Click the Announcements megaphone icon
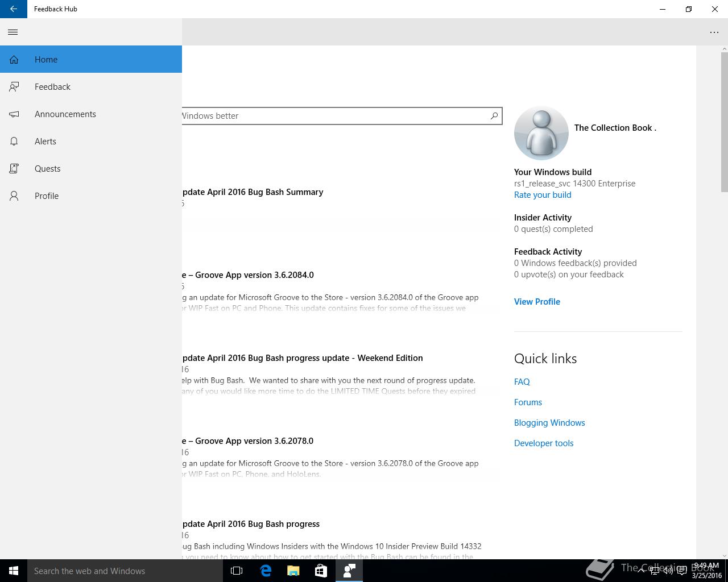This screenshot has height=582, width=728. [x=14, y=114]
